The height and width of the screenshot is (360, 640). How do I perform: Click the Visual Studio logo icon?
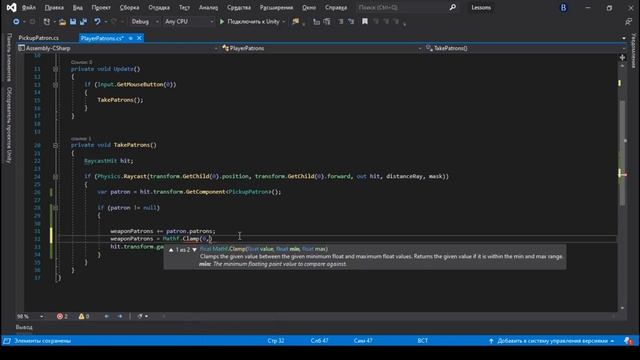[x=11, y=7]
